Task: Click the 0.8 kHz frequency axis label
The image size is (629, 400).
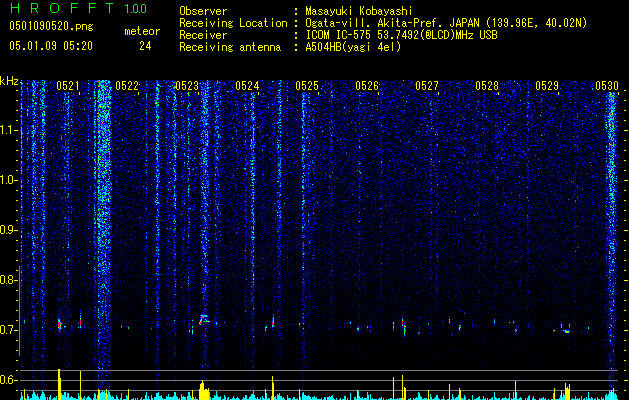Action: coord(9,280)
